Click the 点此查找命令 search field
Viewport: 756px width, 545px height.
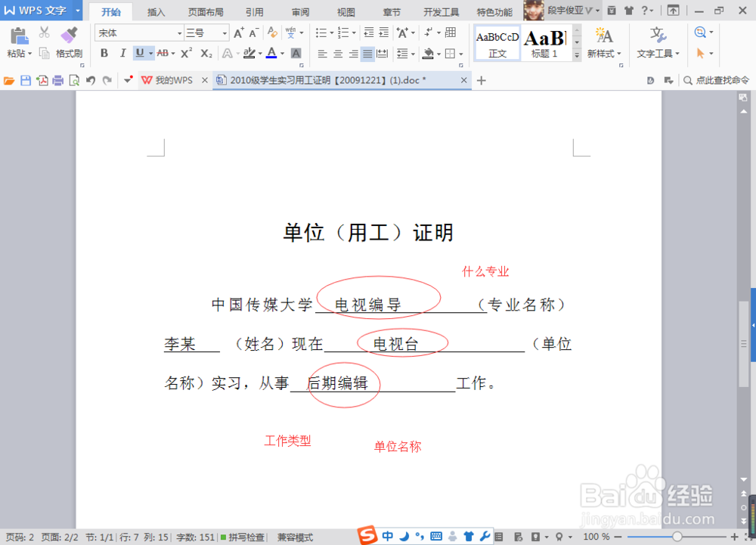click(x=717, y=80)
